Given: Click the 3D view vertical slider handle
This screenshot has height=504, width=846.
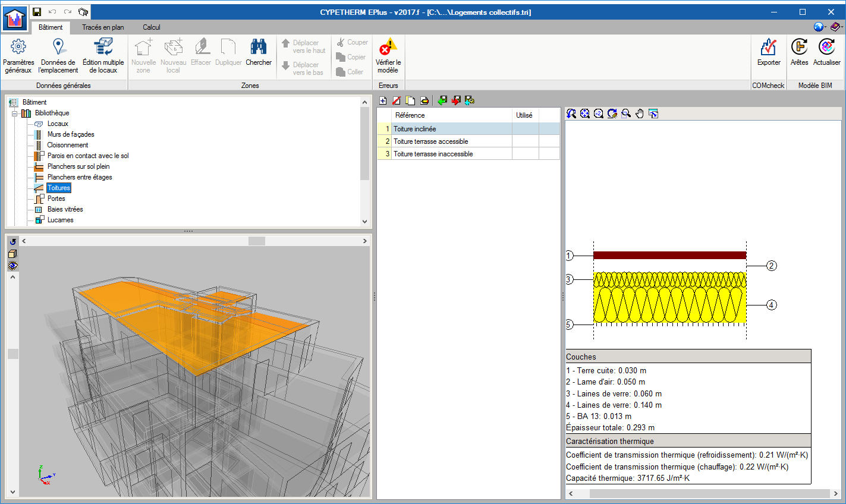Looking at the screenshot, I should (12, 354).
